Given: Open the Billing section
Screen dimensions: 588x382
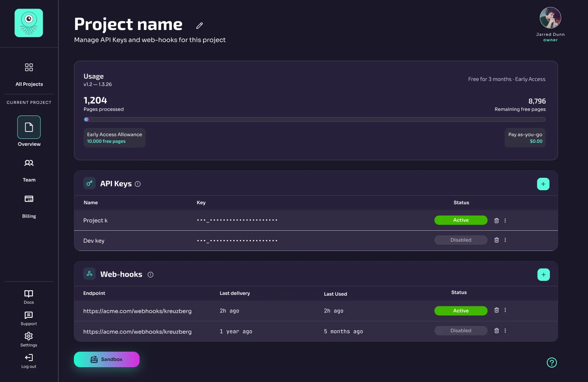Looking at the screenshot, I should point(29,207).
